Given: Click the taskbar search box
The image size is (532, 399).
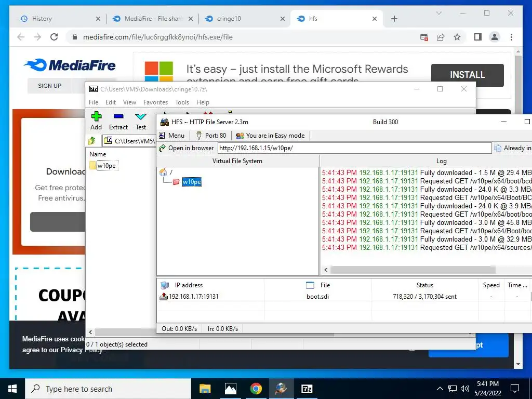Looking at the screenshot, I should click(x=108, y=389).
